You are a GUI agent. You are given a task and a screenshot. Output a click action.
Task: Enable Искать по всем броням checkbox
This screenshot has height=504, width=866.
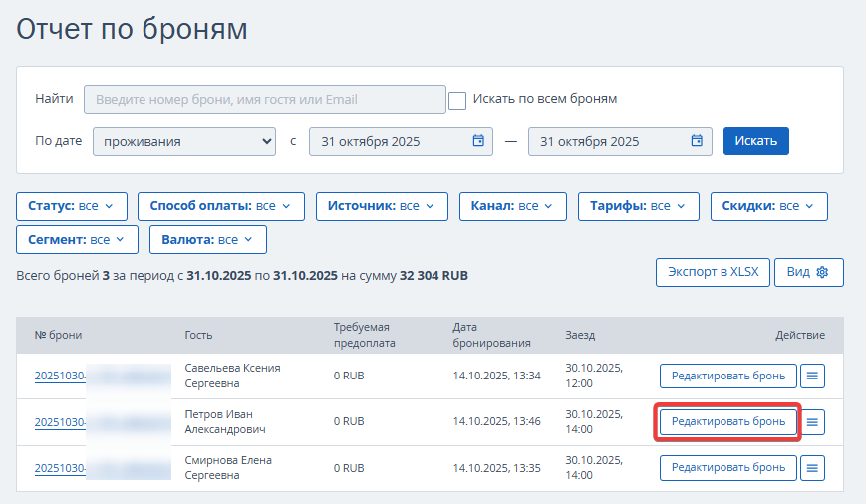coord(457,100)
